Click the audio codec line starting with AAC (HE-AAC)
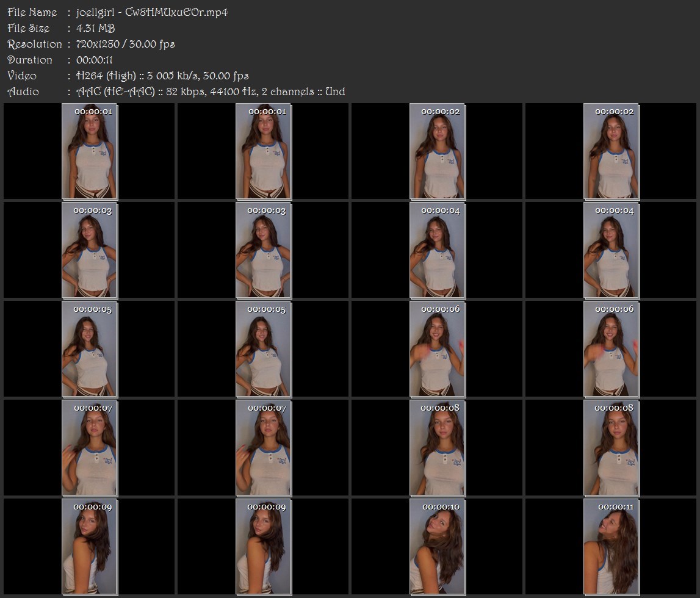700x598 pixels. pyautogui.click(x=211, y=92)
